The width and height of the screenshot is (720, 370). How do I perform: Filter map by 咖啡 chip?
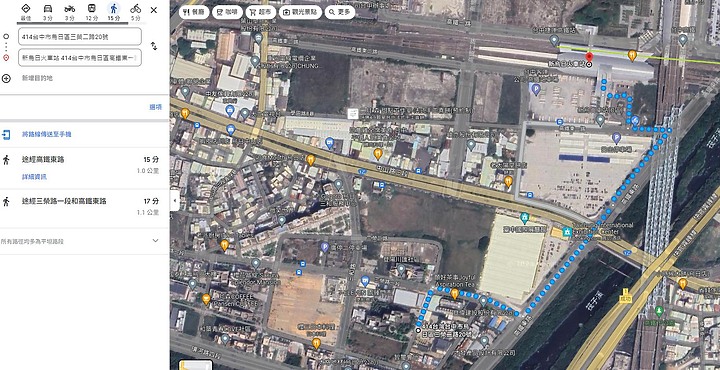227,12
